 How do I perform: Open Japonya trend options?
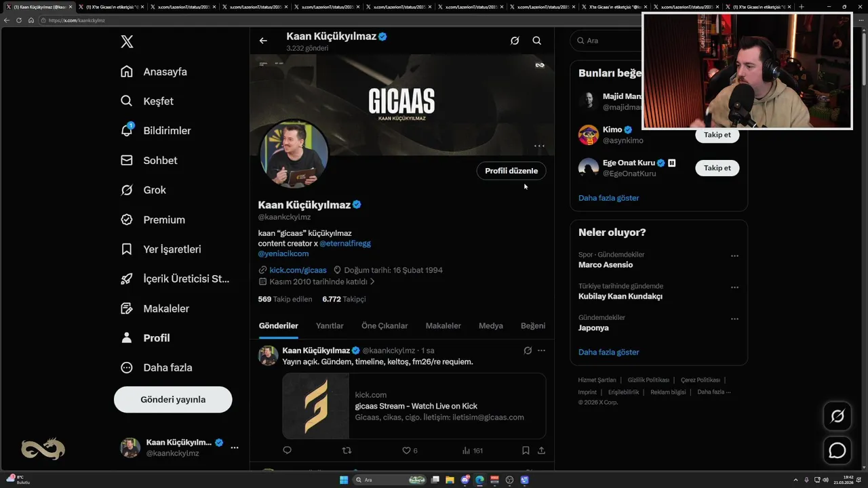[734, 319]
